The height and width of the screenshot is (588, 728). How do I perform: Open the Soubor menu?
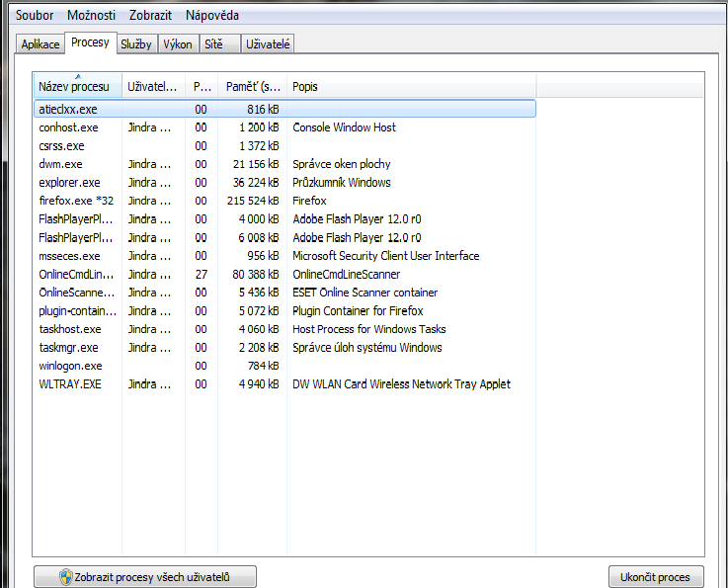(35, 16)
